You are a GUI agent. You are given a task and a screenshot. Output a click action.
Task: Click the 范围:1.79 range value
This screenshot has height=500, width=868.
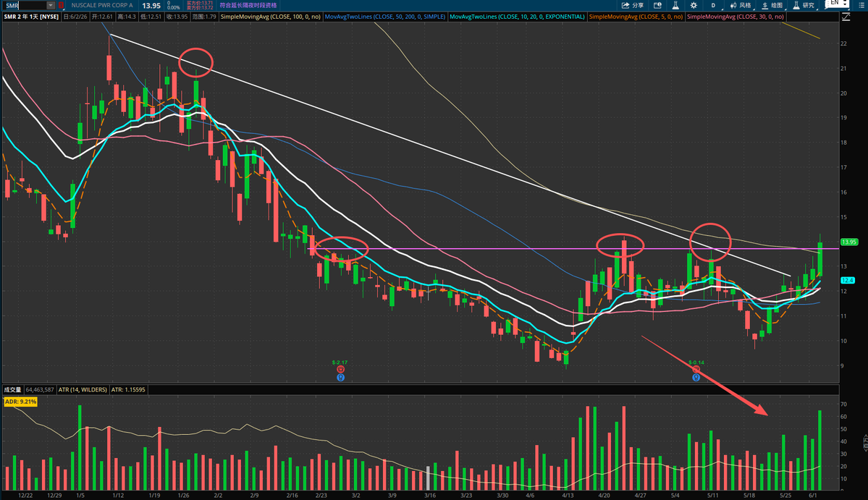click(x=203, y=17)
